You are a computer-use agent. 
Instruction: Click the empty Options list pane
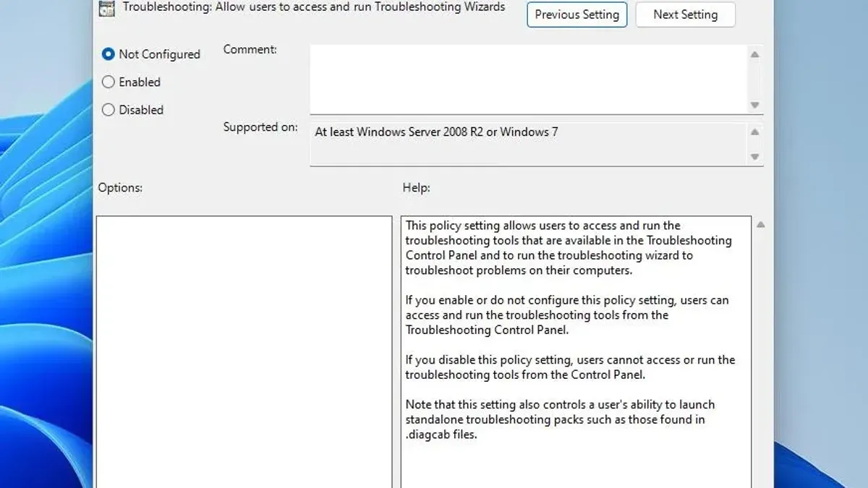click(244, 352)
